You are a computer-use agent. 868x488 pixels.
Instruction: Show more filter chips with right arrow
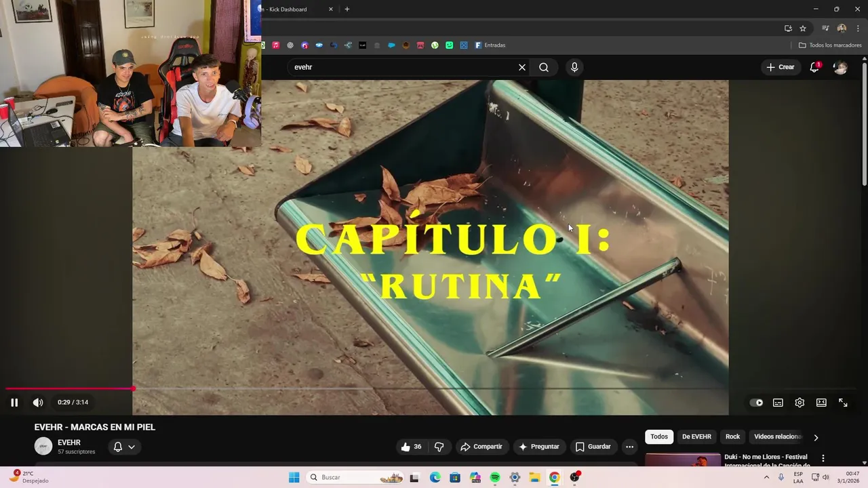[x=816, y=437]
